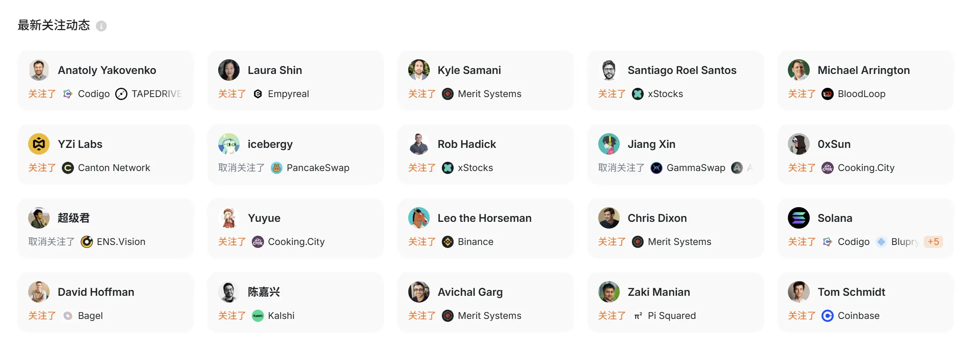Image resolution: width=980 pixels, height=350 pixels.
Task: Expand the +5 badge in Solana's card
Action: (x=933, y=242)
